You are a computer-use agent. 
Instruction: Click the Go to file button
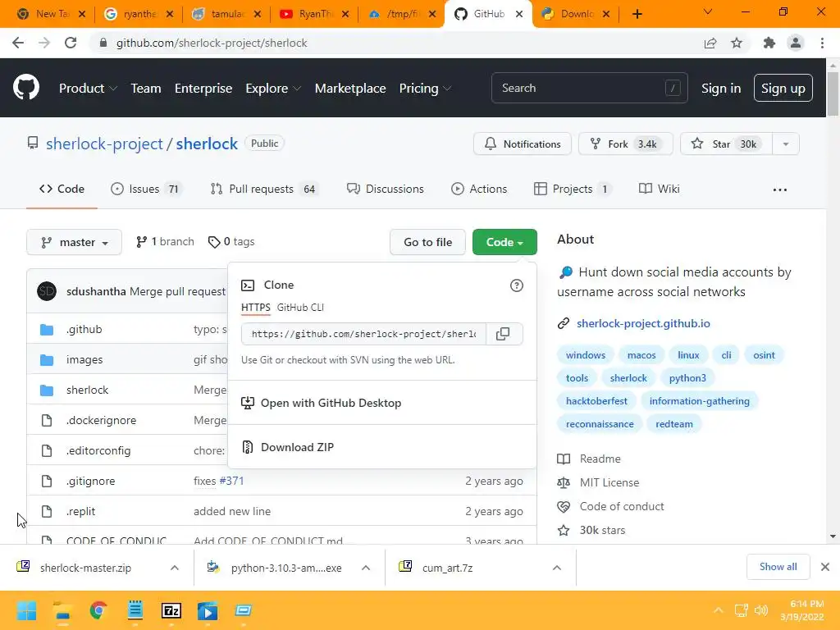pyautogui.click(x=427, y=242)
